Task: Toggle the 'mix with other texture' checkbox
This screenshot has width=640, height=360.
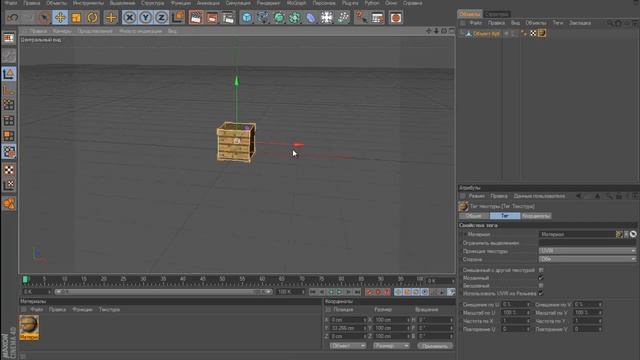Action: (541, 270)
